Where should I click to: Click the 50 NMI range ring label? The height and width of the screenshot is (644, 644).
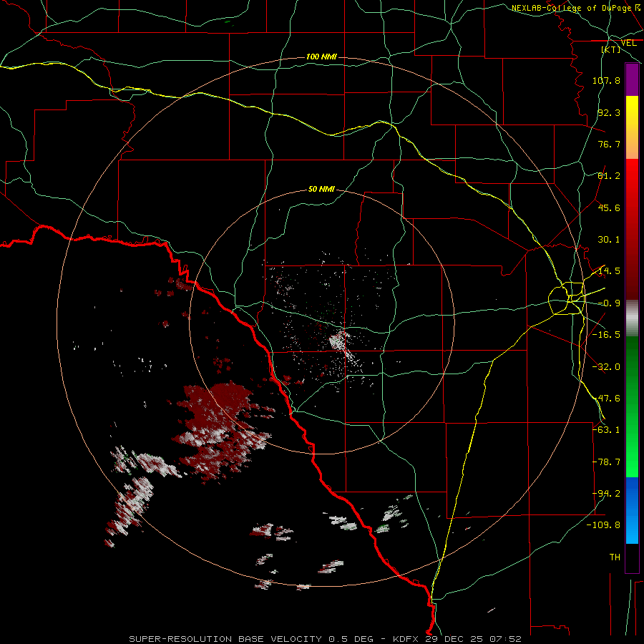321,189
